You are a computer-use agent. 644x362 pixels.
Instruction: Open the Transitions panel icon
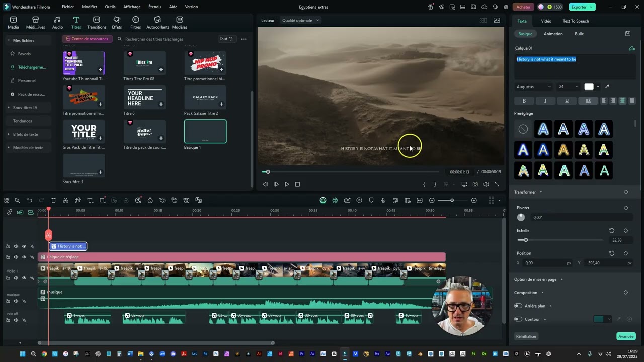tap(97, 23)
